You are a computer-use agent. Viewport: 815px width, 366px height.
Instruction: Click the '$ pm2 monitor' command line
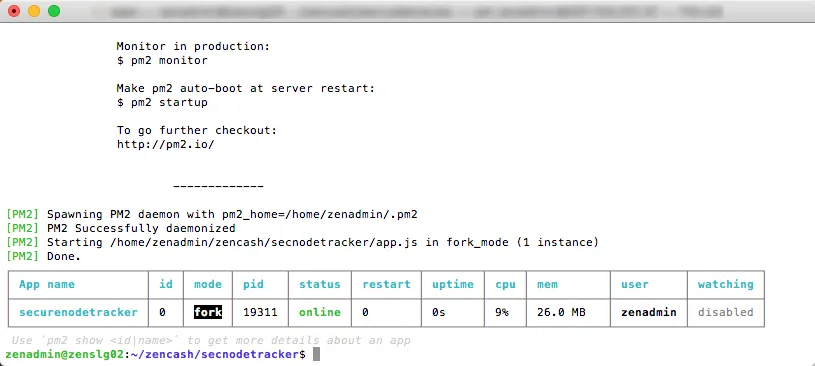pos(162,60)
